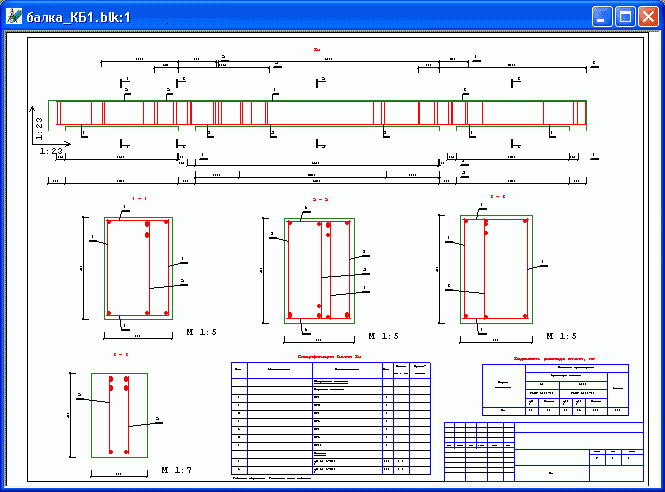Click the M 1:7 scale label
The height and width of the screenshot is (492, 665).
[x=178, y=469]
